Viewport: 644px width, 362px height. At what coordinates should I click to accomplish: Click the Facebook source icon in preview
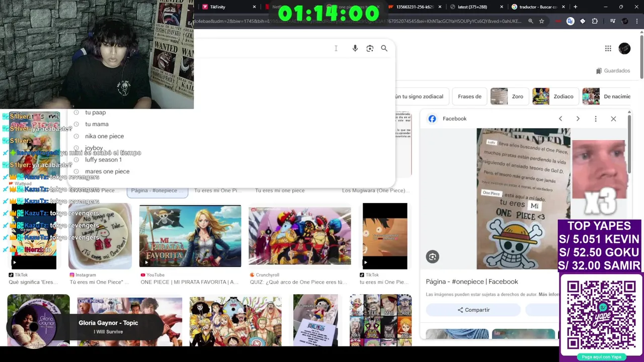[x=432, y=119]
